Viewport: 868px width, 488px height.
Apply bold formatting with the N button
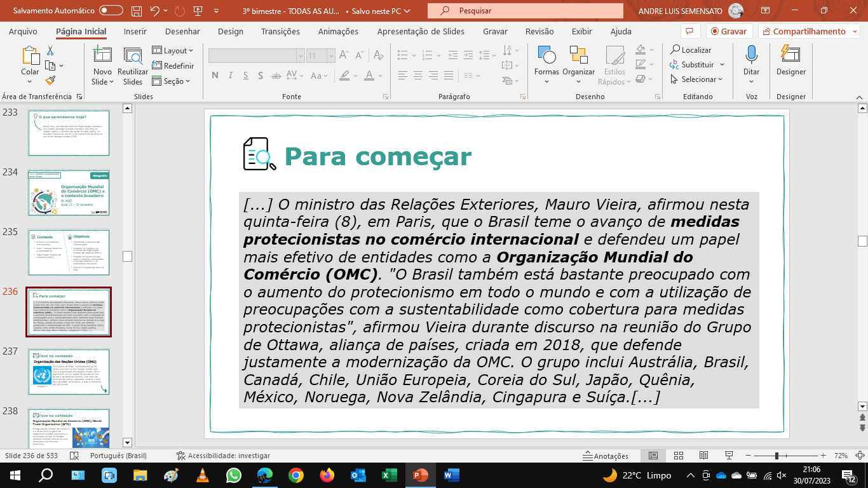point(215,76)
